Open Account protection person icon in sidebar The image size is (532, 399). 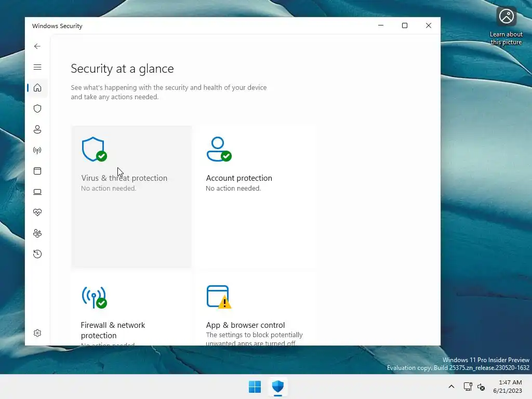pyautogui.click(x=37, y=129)
